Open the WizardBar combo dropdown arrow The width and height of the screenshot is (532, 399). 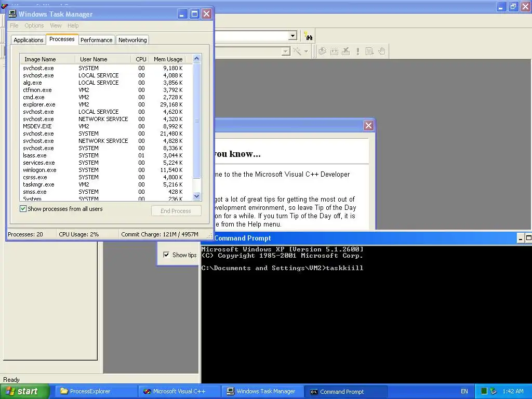(x=286, y=51)
